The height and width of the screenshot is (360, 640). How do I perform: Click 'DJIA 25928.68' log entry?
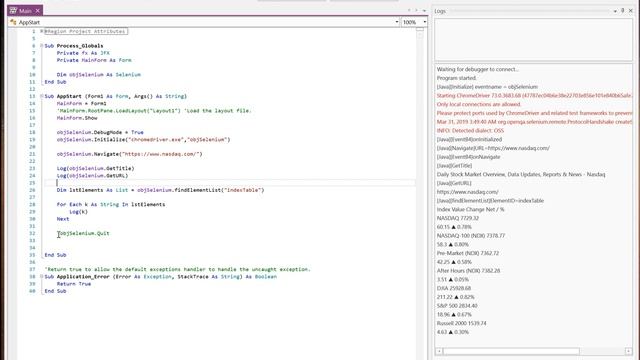(453, 288)
